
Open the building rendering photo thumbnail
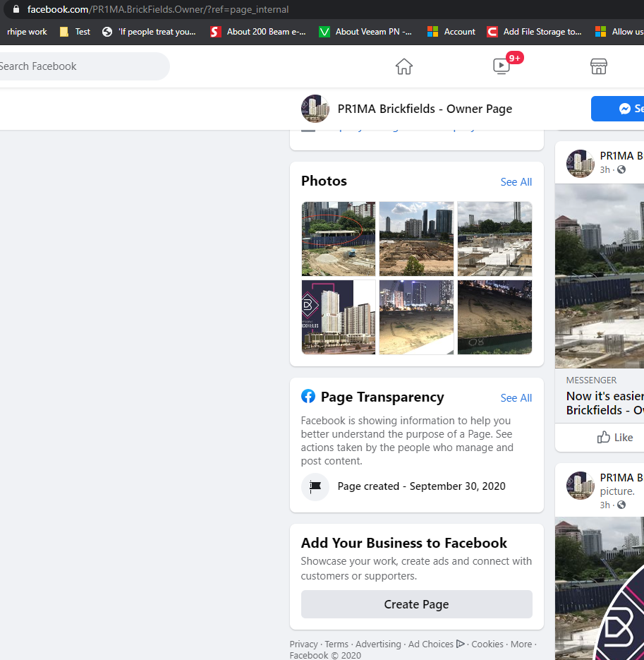[x=338, y=317]
